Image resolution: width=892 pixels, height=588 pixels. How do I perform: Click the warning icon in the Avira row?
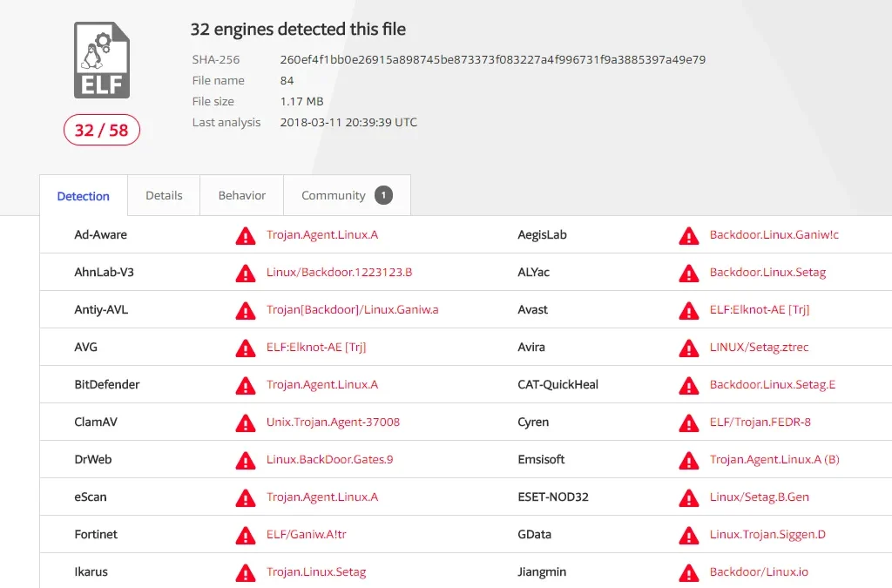tap(689, 348)
